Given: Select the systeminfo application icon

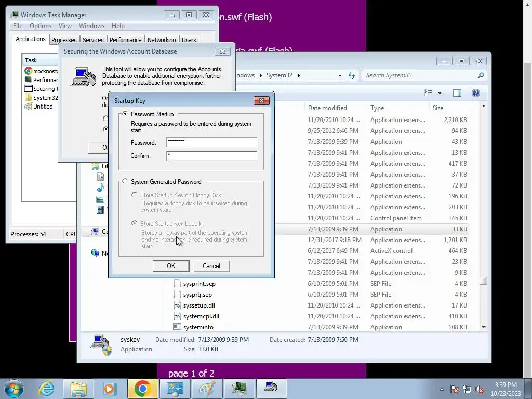Looking at the screenshot, I should tap(177, 327).
